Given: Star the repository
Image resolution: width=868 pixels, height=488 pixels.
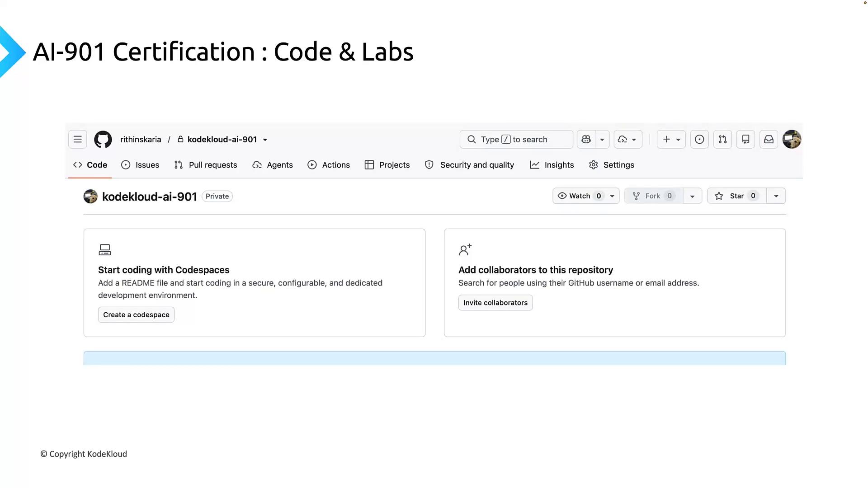Looking at the screenshot, I should (737, 196).
